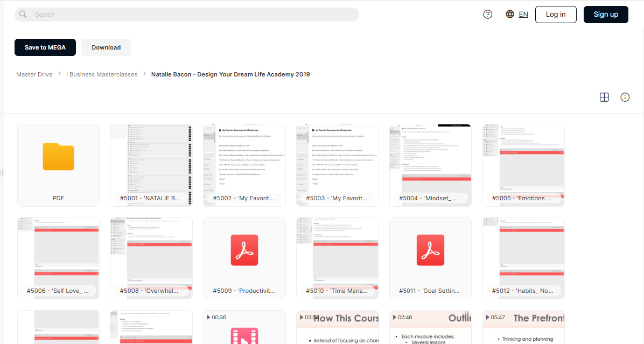This screenshot has width=644, height=344.
Task: Click the Download button
Action: point(106,47)
